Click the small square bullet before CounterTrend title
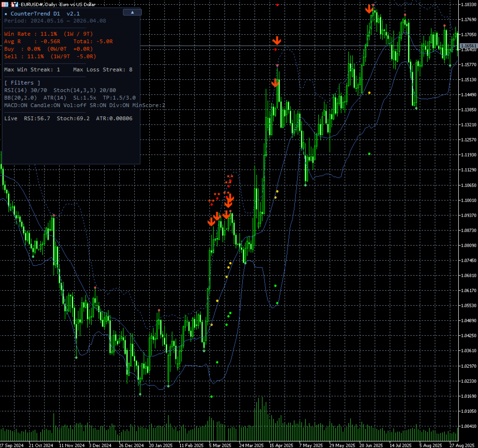This screenshot has width=478, height=448. [6, 14]
